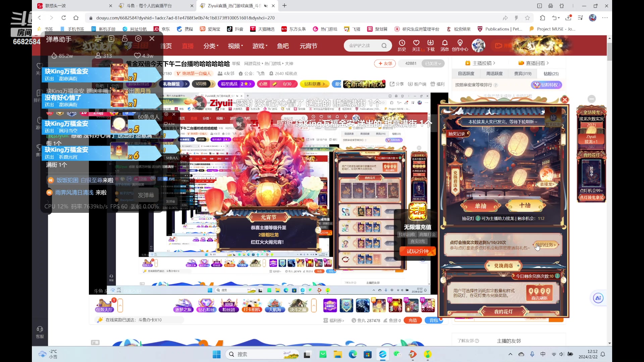
Task: Click the note-list icon in 弹幕助手 header
Action: click(111, 39)
